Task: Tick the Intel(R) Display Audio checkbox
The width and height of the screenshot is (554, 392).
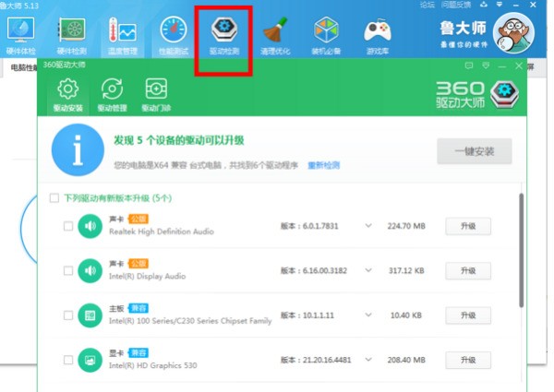Action: click(67, 270)
